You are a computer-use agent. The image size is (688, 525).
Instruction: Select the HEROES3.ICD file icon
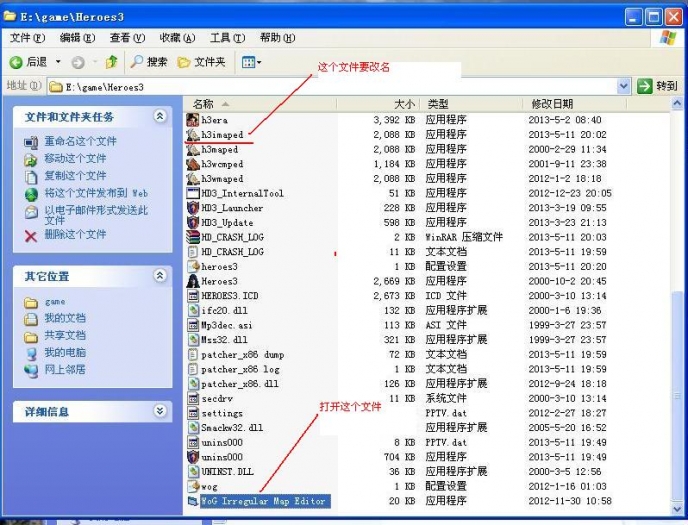pos(193,296)
